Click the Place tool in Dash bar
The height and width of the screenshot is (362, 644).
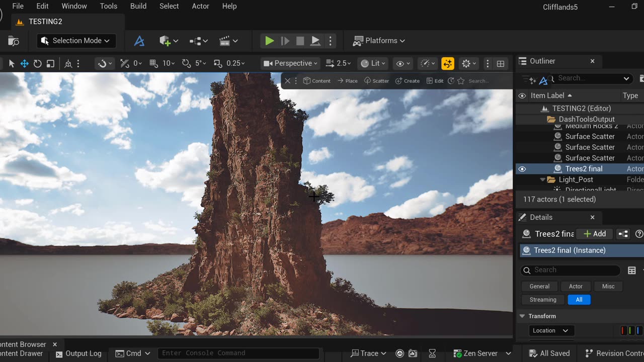[x=347, y=81]
